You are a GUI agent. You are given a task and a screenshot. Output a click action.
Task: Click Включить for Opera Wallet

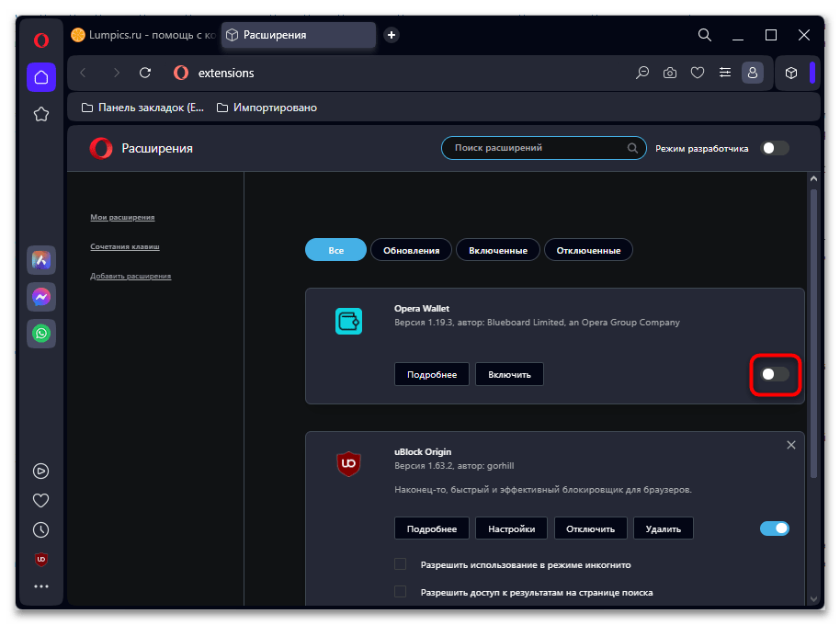(x=509, y=374)
